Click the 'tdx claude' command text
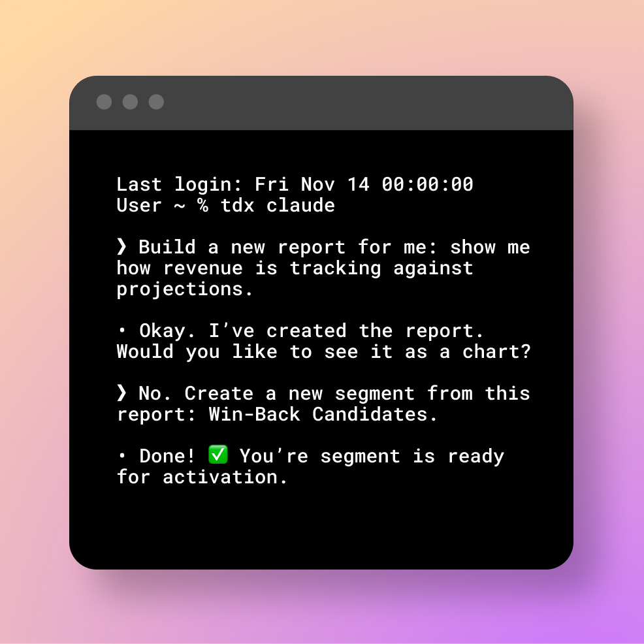 pyautogui.click(x=278, y=205)
